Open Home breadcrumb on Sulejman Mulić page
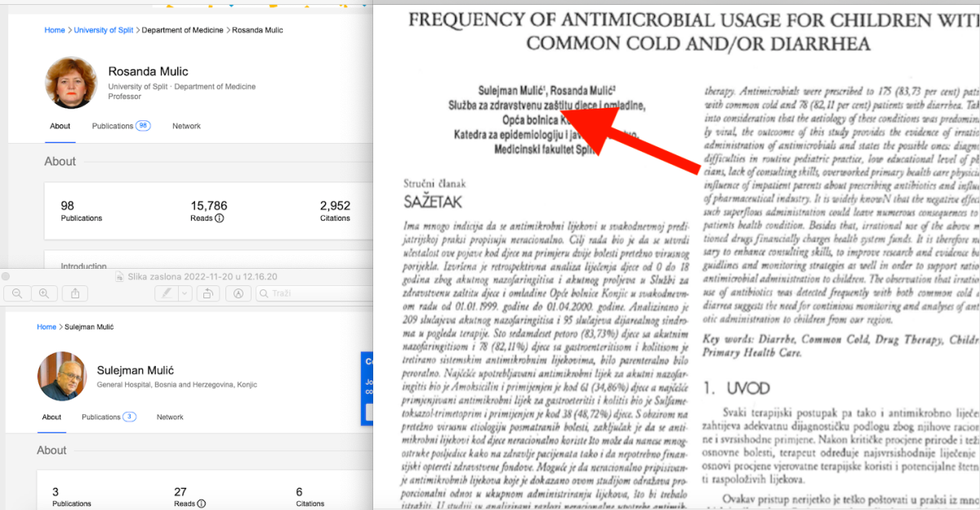This screenshot has width=980, height=510. pos(47,327)
